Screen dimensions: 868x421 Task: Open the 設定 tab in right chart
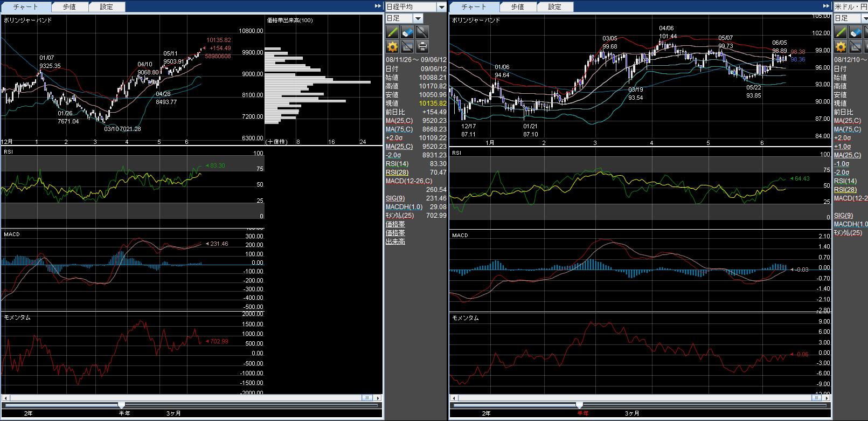554,7
